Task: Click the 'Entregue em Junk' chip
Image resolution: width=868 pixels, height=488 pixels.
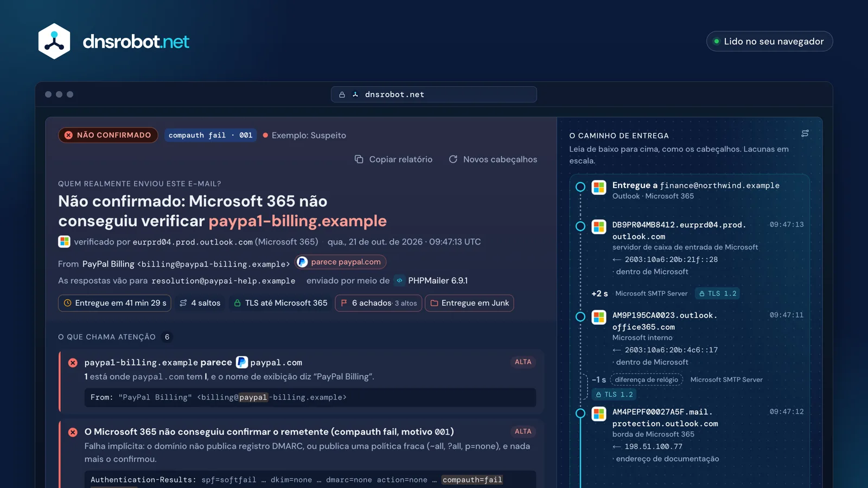Action: (x=469, y=303)
